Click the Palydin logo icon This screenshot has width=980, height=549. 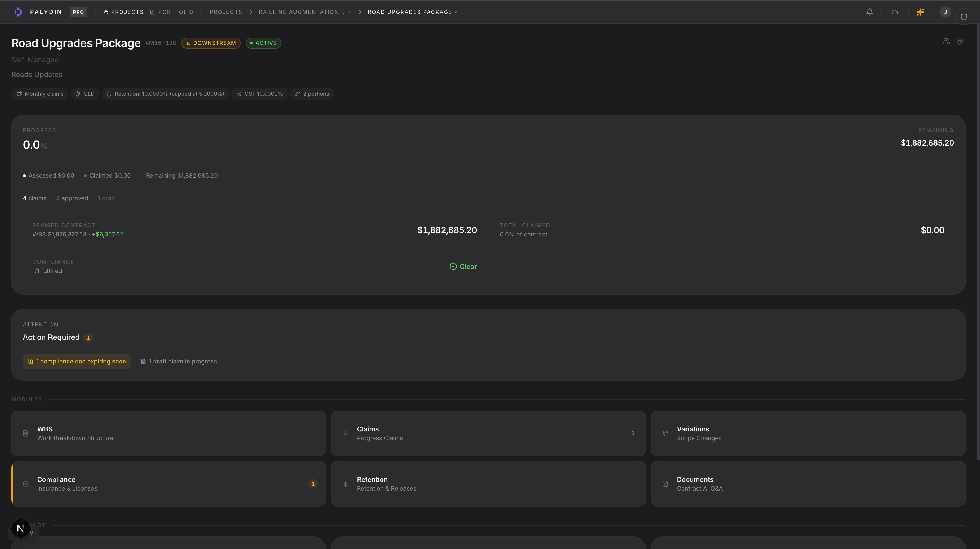coord(18,12)
